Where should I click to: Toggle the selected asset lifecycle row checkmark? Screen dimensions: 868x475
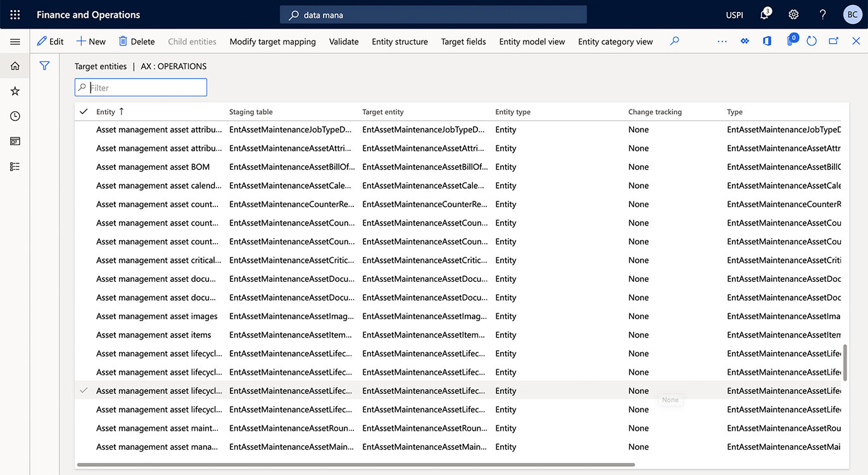coord(84,391)
